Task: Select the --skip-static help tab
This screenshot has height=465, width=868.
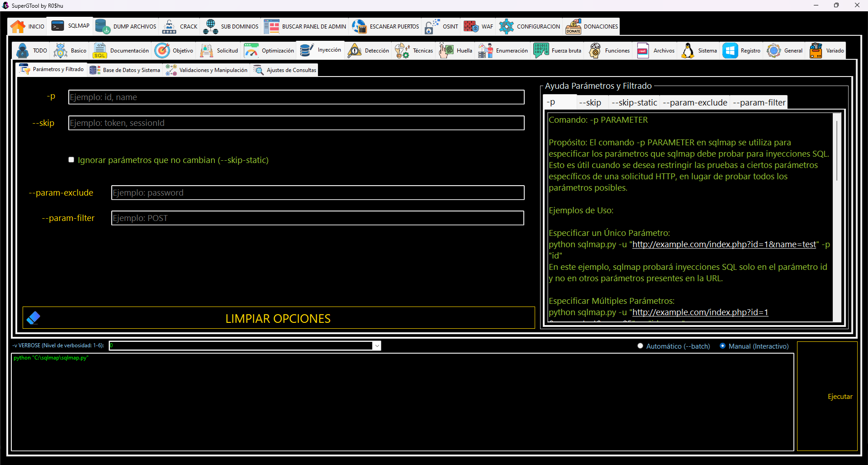Action: [x=634, y=102]
